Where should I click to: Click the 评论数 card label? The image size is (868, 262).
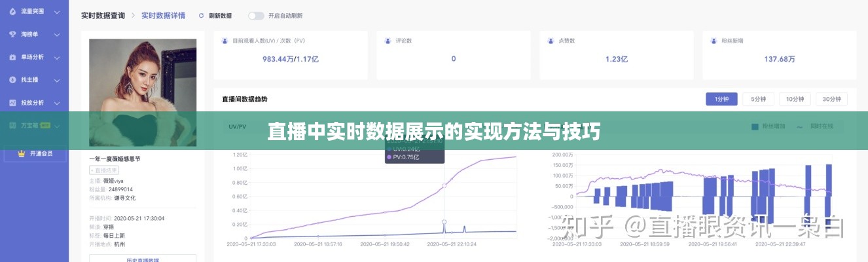[x=404, y=41]
